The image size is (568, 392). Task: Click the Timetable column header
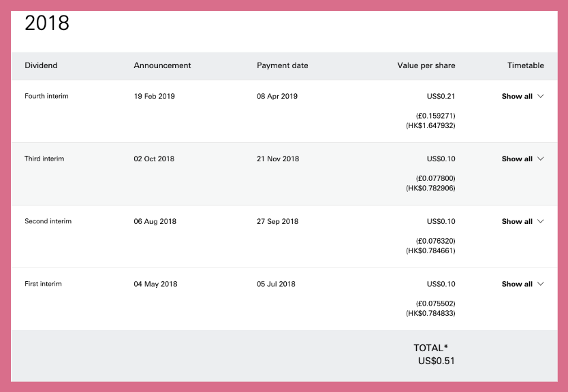526,65
